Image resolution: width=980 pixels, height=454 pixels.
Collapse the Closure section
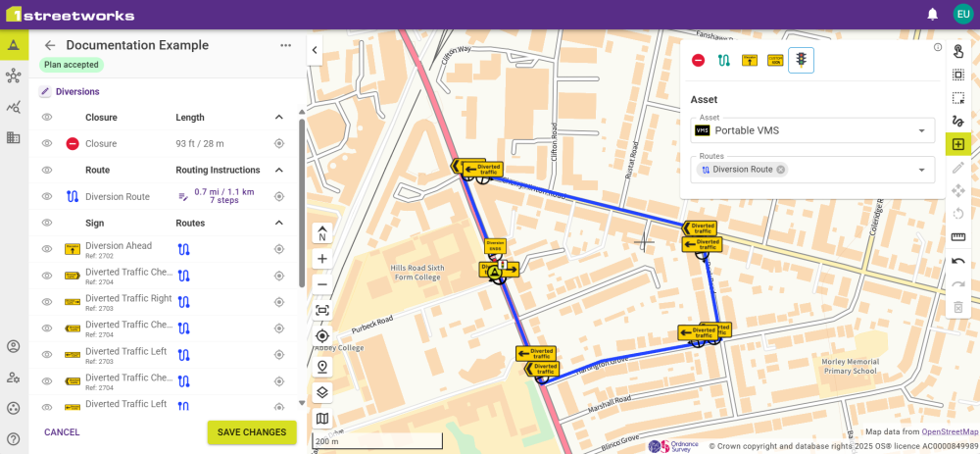point(278,118)
